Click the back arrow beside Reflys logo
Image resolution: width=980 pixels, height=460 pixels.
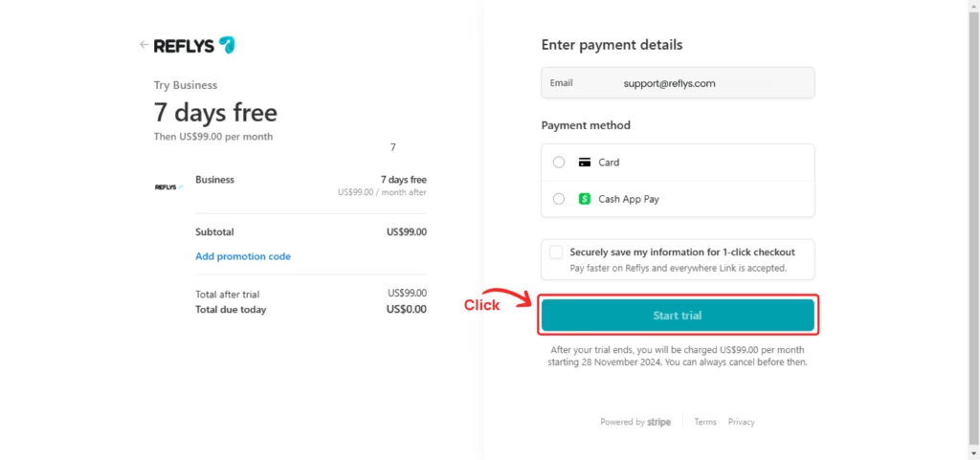144,45
